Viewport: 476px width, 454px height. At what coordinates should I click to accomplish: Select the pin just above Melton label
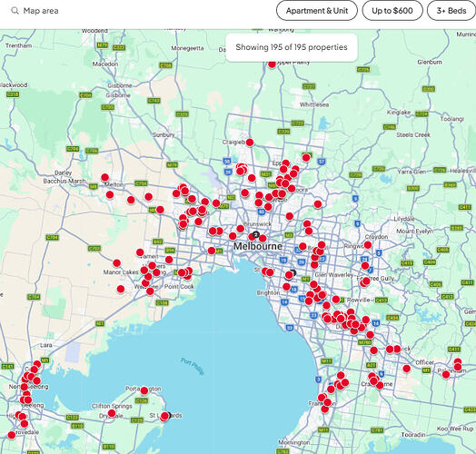[x=104, y=177]
